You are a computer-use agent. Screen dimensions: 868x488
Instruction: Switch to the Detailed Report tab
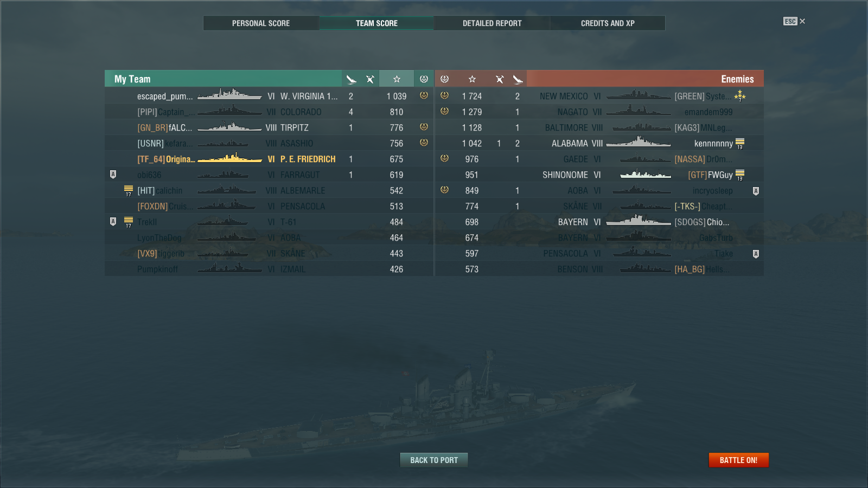(492, 23)
